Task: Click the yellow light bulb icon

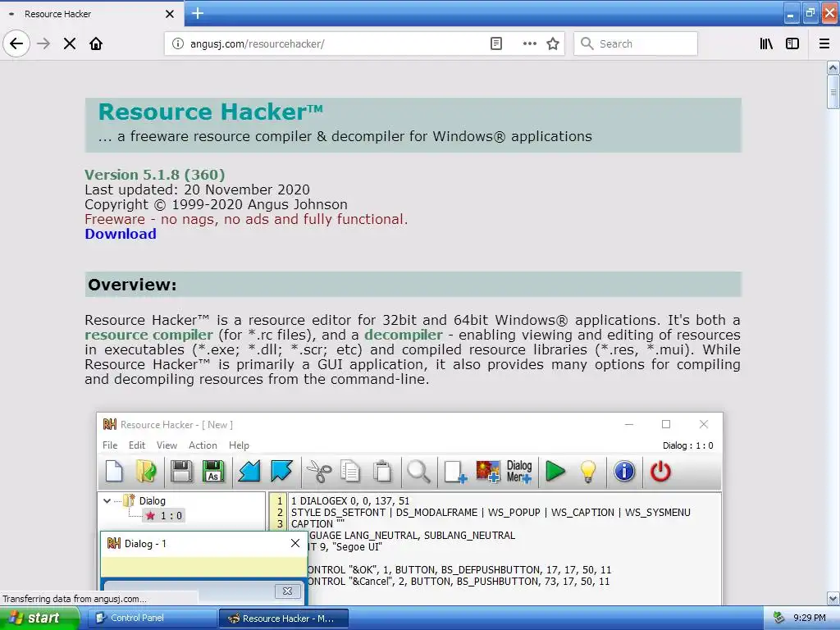Action: point(587,472)
